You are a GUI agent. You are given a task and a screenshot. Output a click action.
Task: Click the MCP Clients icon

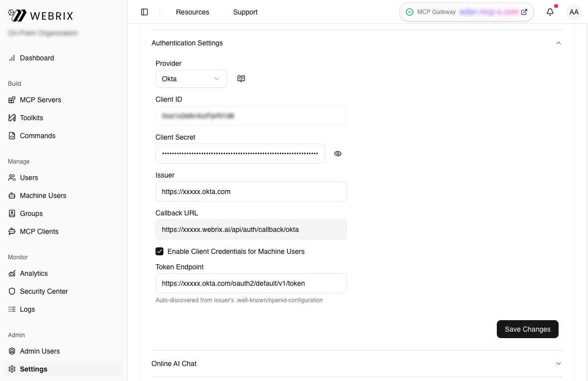(12, 231)
